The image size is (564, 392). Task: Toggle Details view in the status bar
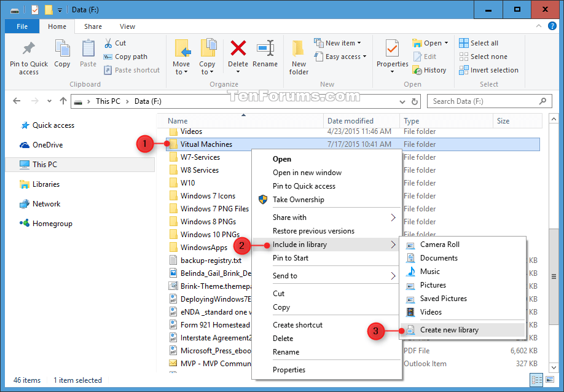(x=538, y=380)
